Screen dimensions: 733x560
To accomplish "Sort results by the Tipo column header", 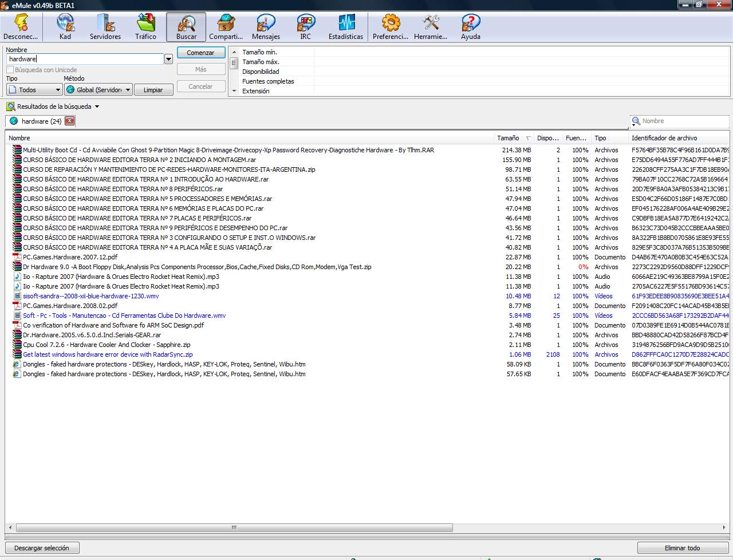I will 610,138.
